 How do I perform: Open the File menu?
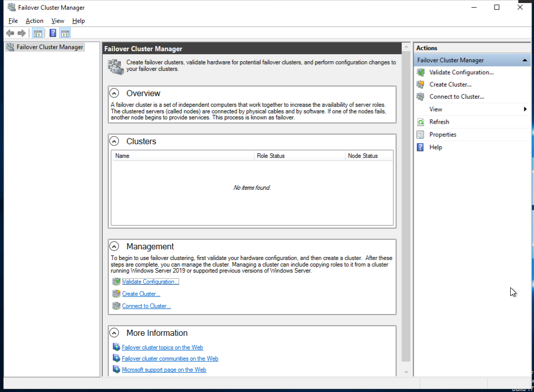[13, 21]
